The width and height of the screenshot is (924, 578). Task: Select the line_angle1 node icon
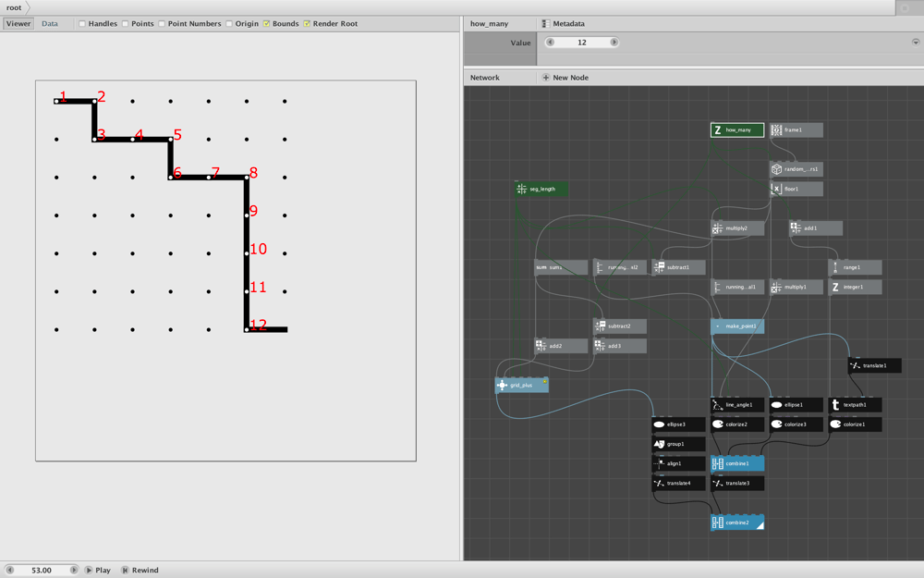tap(717, 405)
